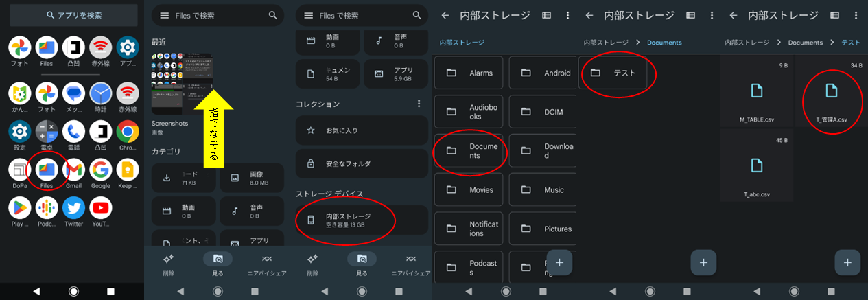Open the YouTube app
Image resolution: width=868 pixels, height=300 pixels.
(101, 208)
